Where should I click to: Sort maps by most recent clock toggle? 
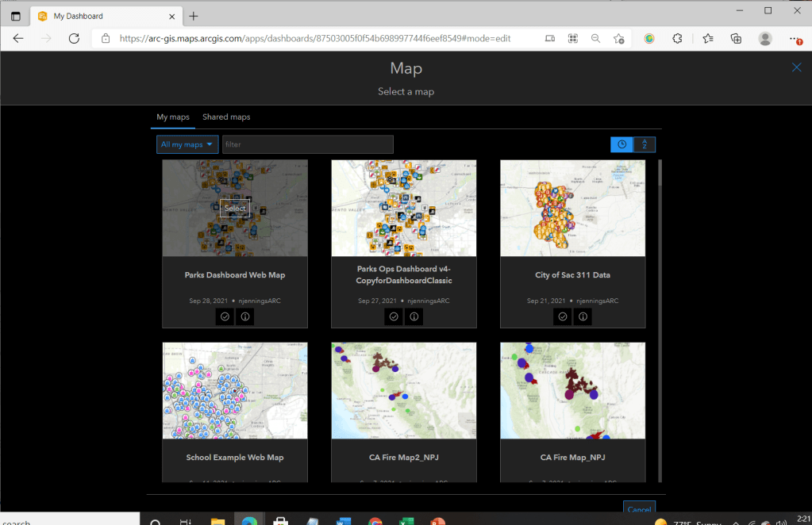pos(622,144)
